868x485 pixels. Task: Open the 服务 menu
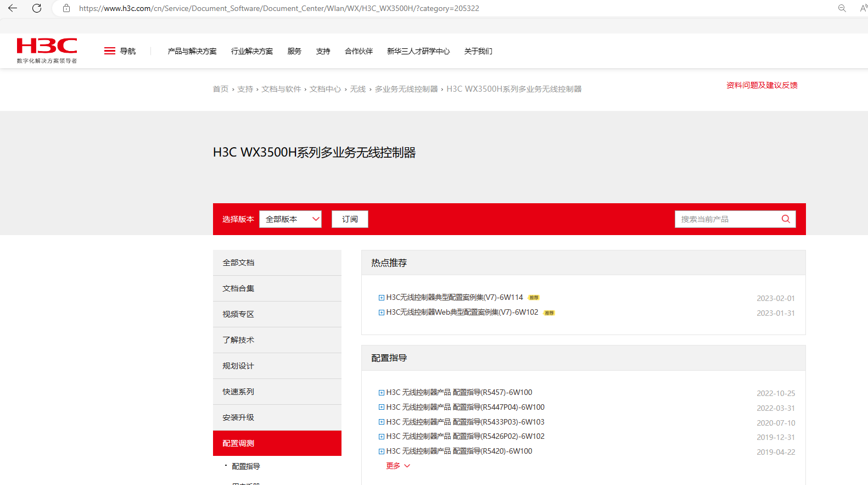(294, 51)
